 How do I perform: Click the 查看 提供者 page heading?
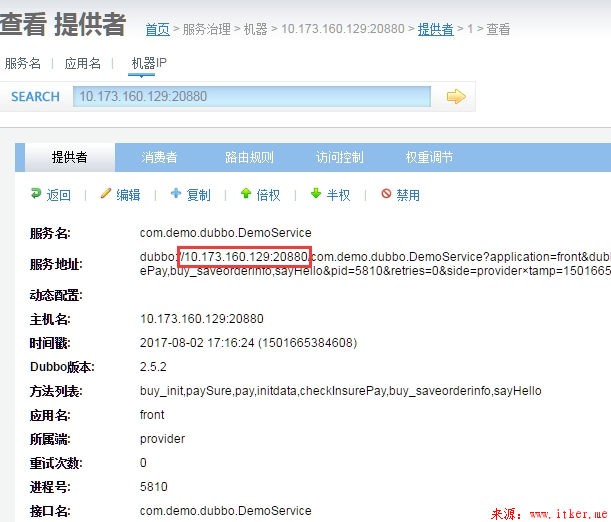click(63, 24)
